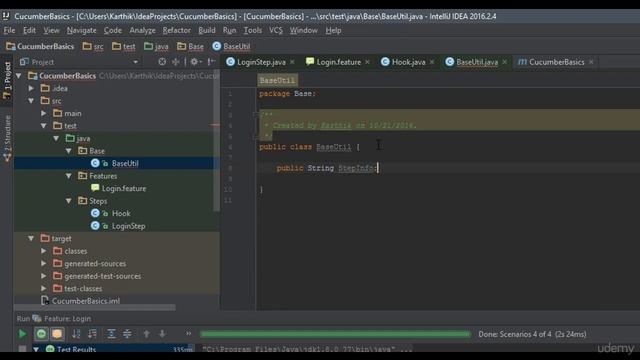The width and height of the screenshot is (640, 360).
Task: Collapse the Base package arrow
Action: [x=69, y=151]
